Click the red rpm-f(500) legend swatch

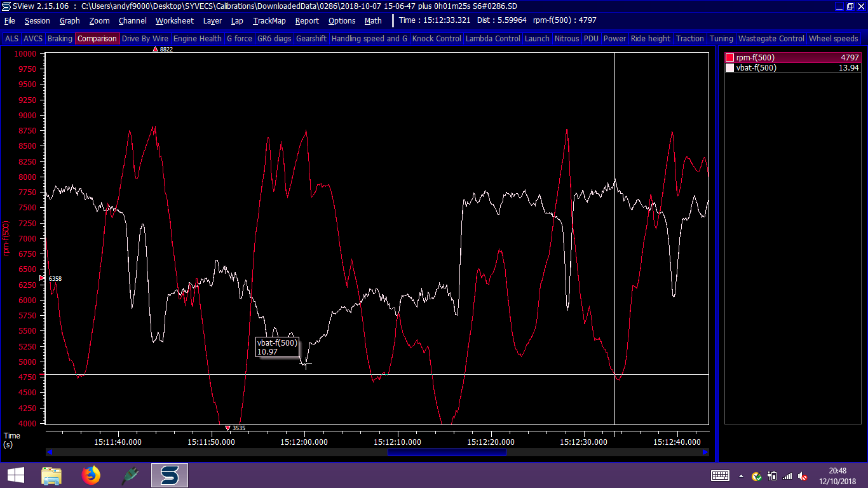(x=729, y=58)
